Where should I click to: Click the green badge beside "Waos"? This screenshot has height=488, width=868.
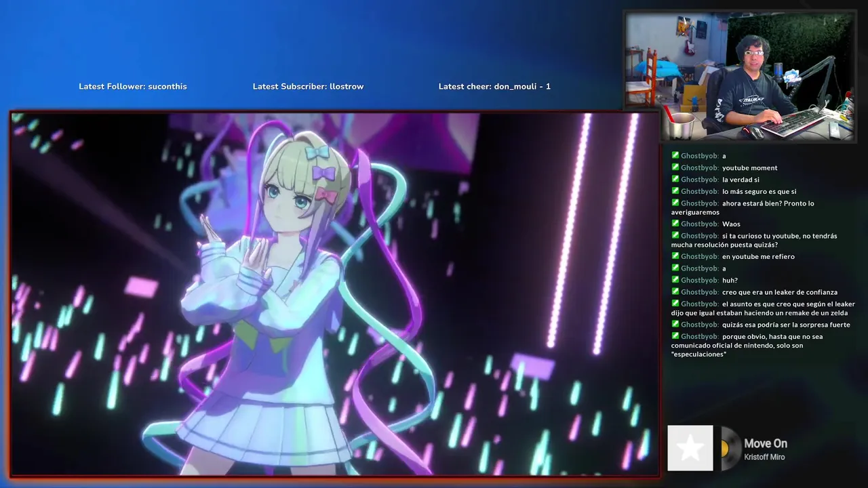tap(675, 224)
